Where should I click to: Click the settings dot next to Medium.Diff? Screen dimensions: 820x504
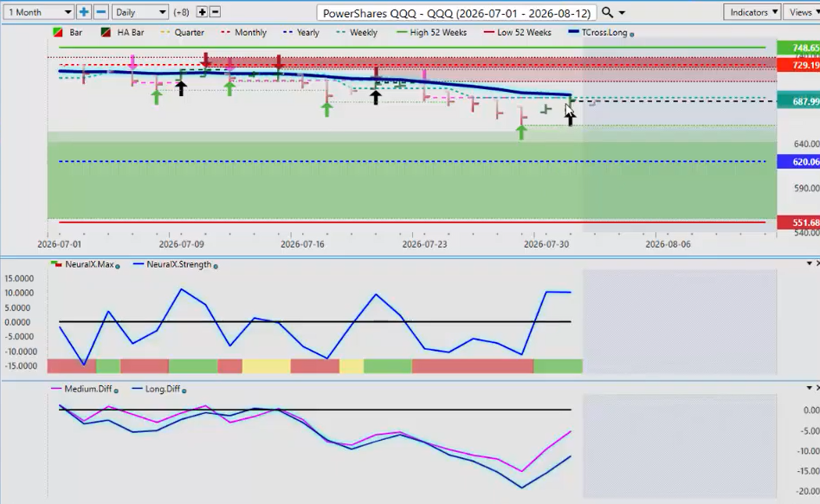point(116,391)
